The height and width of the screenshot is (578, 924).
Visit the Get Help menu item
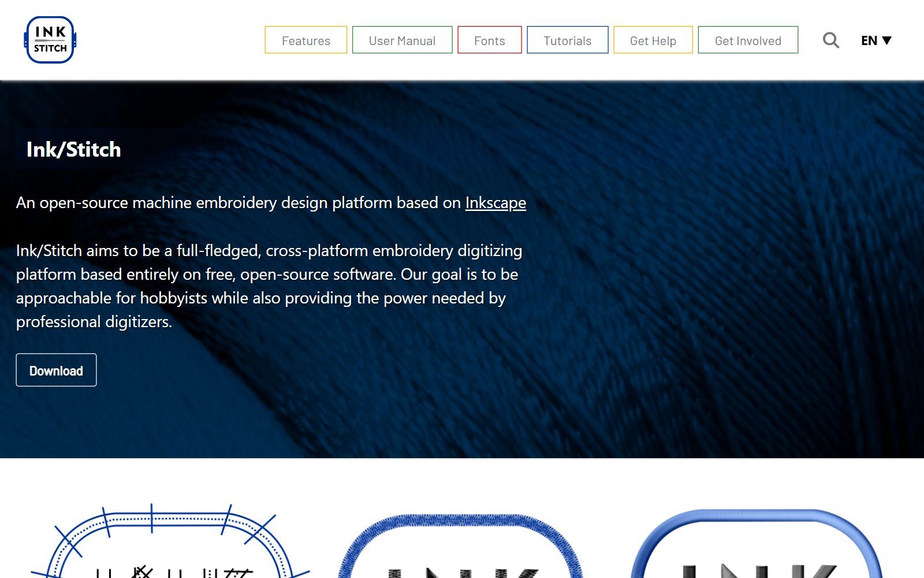coord(653,40)
